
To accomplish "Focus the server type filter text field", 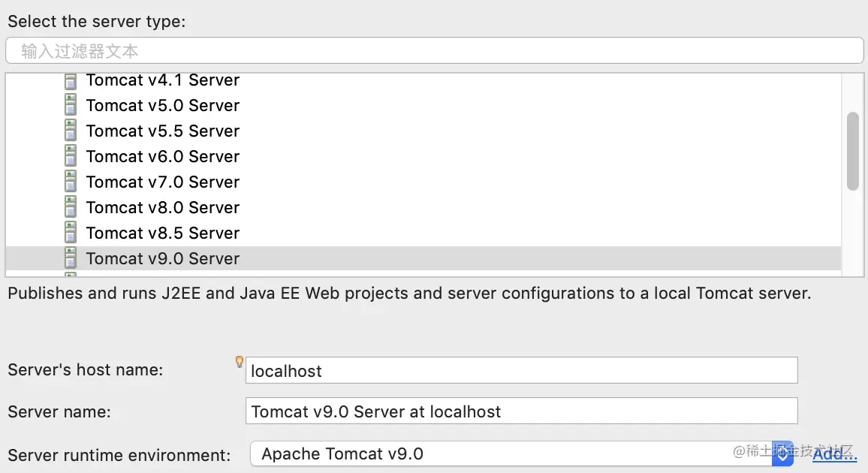I will 434,51.
